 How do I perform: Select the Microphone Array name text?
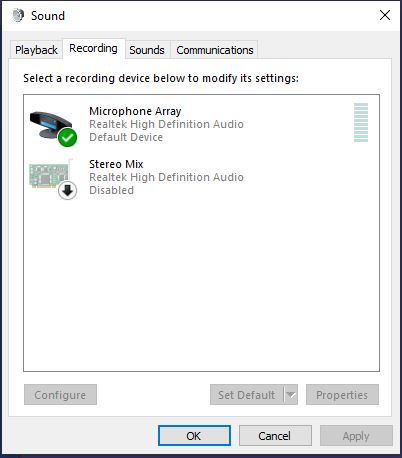pos(135,111)
